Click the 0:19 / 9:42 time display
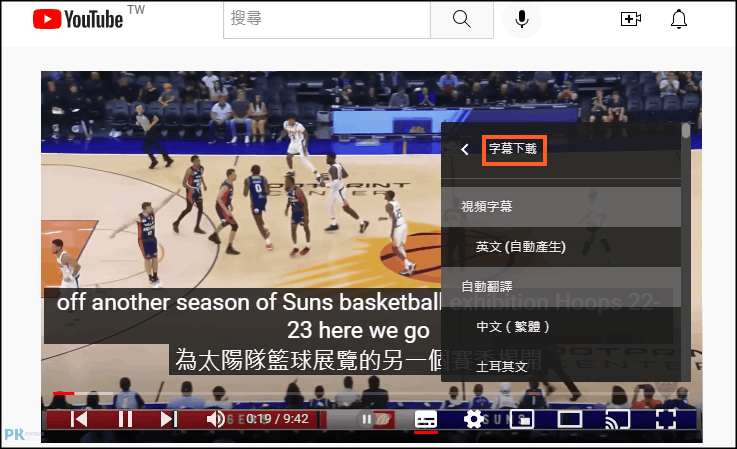 [277, 418]
